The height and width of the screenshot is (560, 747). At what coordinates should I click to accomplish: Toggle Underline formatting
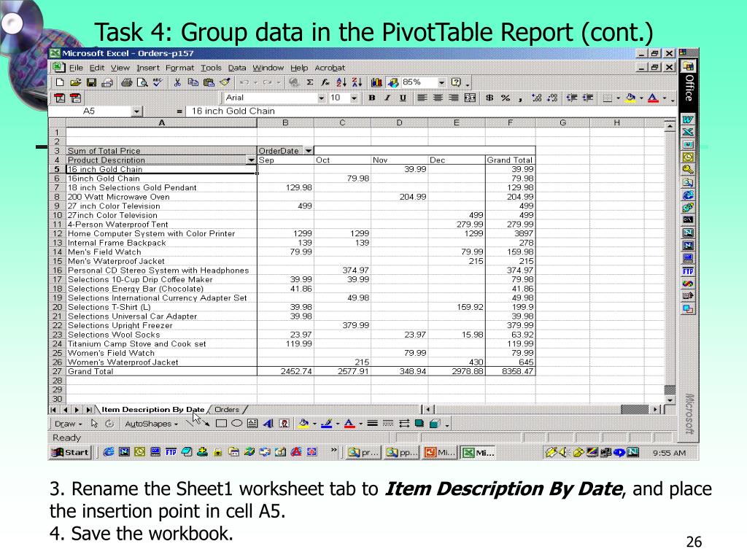pyautogui.click(x=403, y=98)
